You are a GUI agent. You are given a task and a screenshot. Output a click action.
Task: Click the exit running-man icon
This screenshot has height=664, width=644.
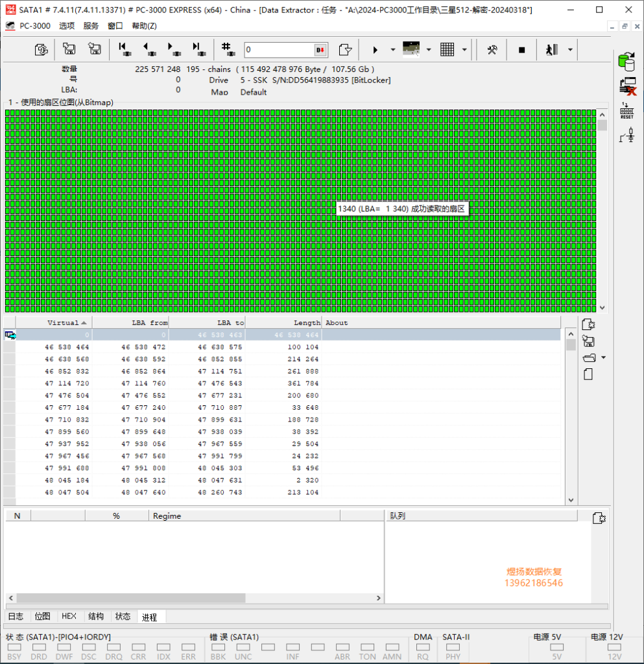pyautogui.click(x=552, y=50)
